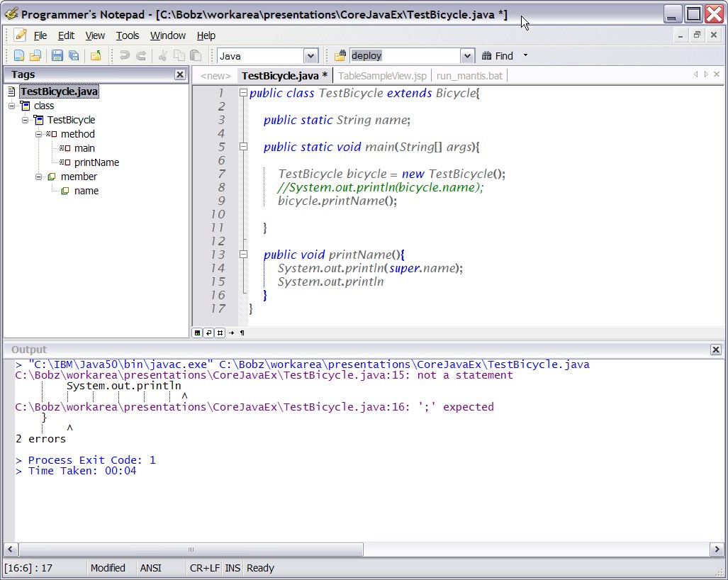Open the Edit menu
Viewport: 728px width, 580px height.
(66, 35)
